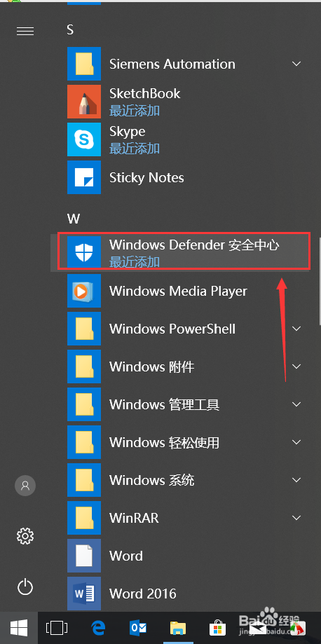Click the Skype name text

(127, 132)
